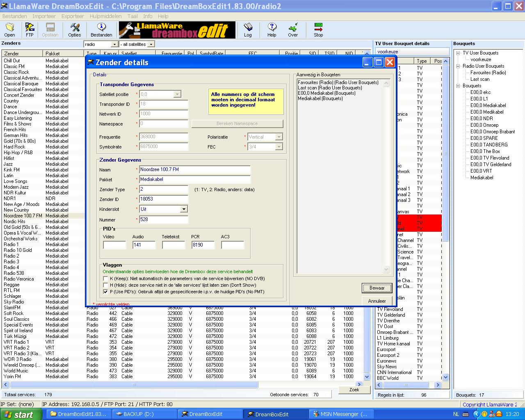Select Last scan (Radio User Bouquets) entry

tap(330, 88)
